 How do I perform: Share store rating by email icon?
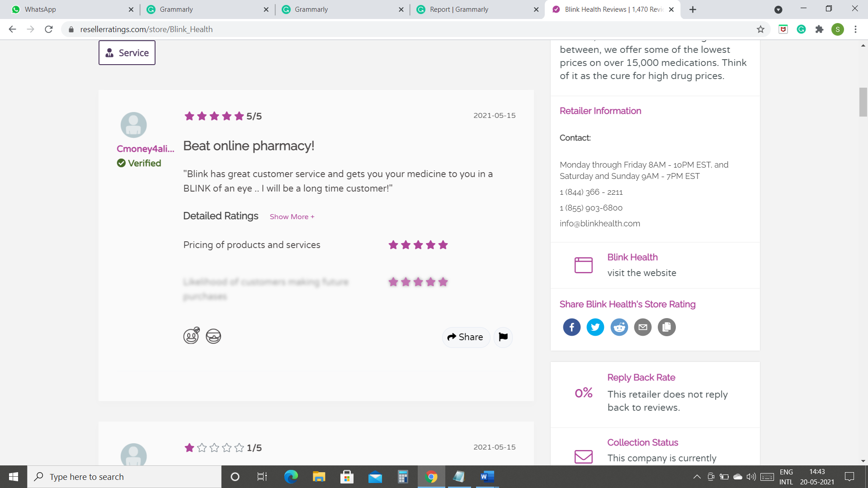click(643, 327)
